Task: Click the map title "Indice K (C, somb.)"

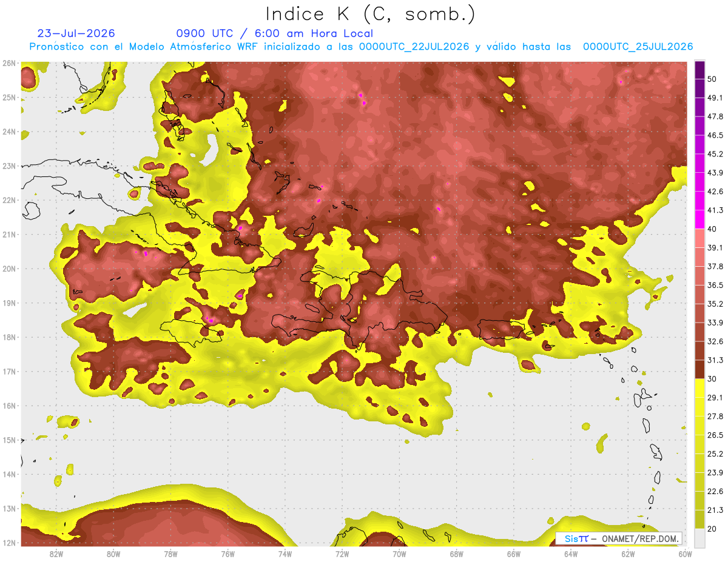Action: pyautogui.click(x=371, y=14)
